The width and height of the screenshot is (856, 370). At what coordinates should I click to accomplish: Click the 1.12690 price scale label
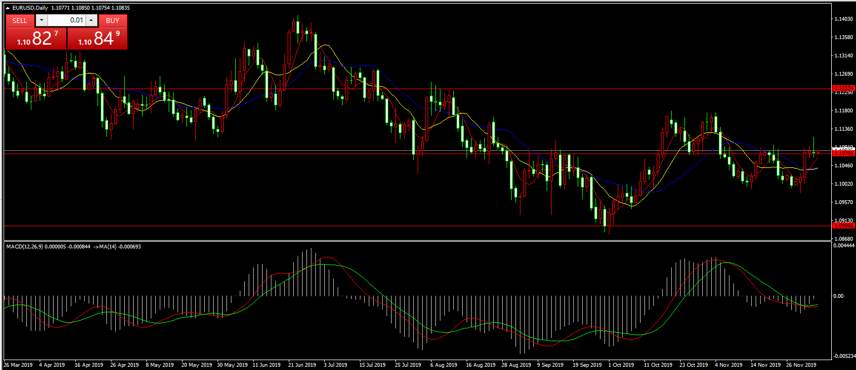click(843, 74)
